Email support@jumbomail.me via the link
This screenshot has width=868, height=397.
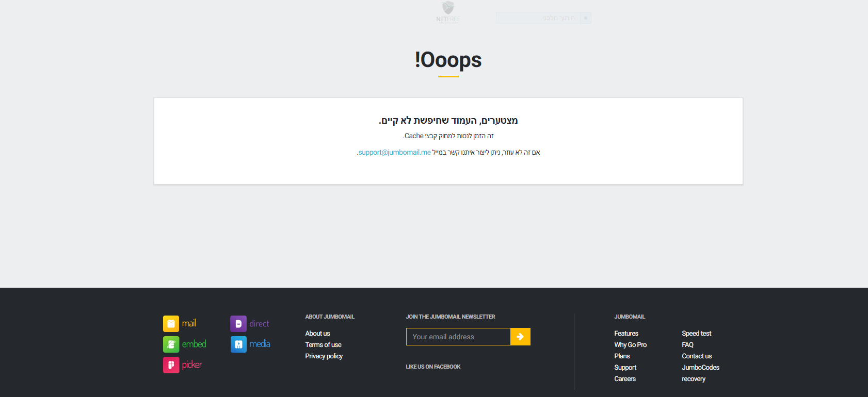click(394, 153)
